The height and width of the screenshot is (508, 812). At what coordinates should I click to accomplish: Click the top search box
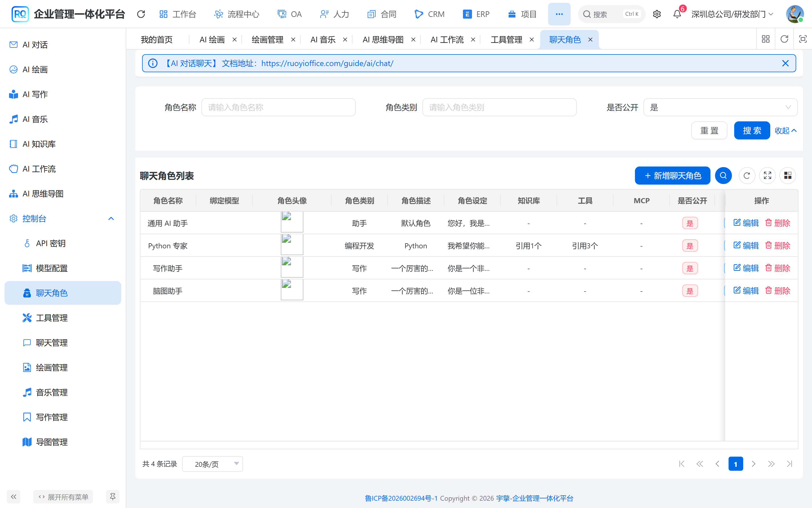pyautogui.click(x=611, y=14)
